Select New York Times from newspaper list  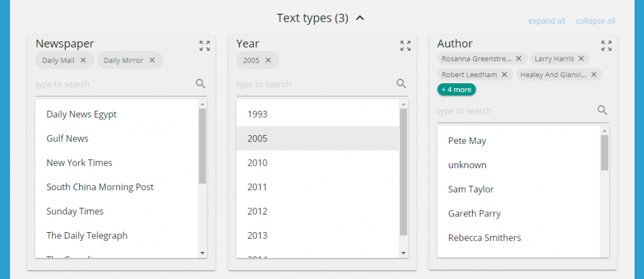click(79, 163)
